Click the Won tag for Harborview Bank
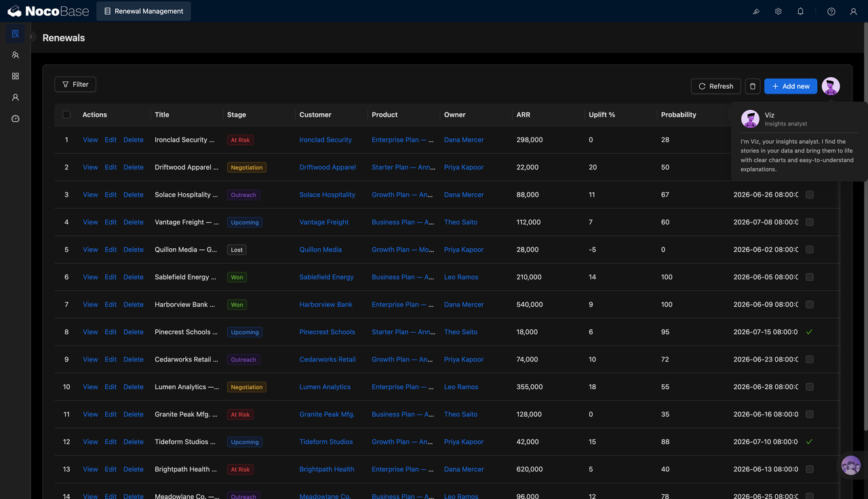The image size is (868, 499). 237,304
